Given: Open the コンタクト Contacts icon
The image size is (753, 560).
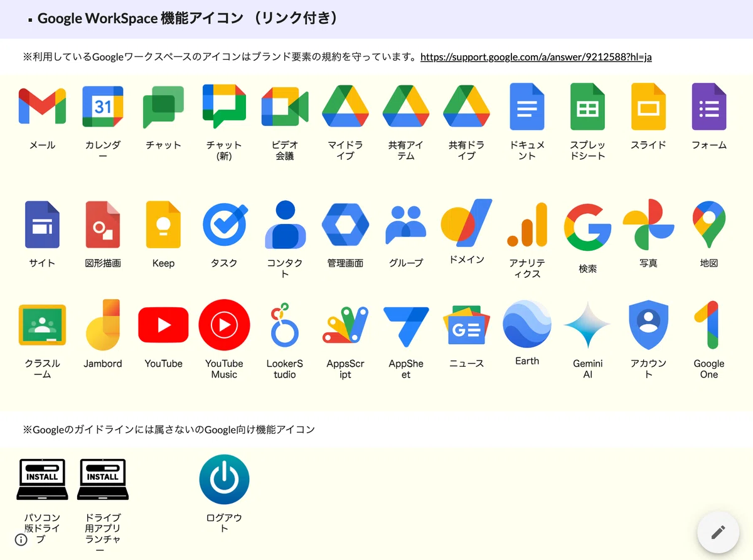Looking at the screenshot, I should tap(285, 225).
